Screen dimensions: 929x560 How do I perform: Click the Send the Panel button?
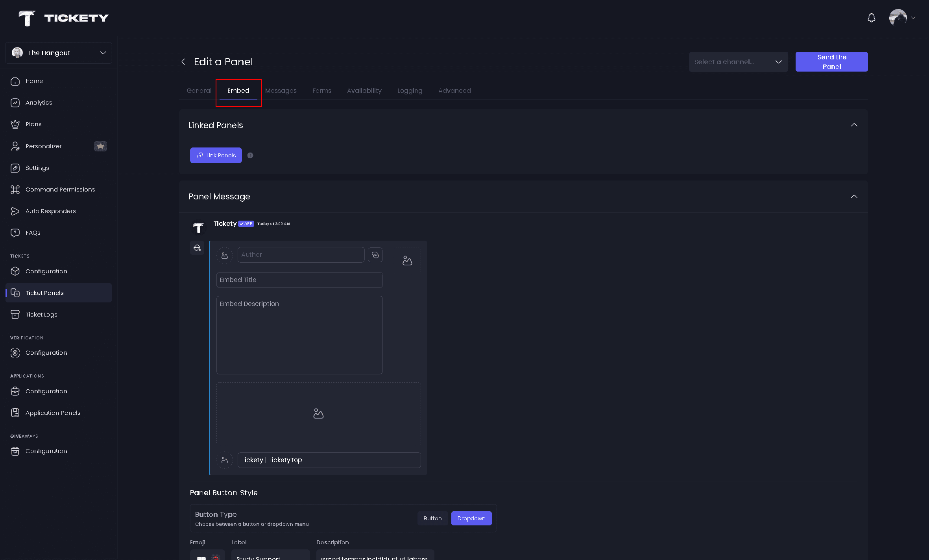point(831,61)
